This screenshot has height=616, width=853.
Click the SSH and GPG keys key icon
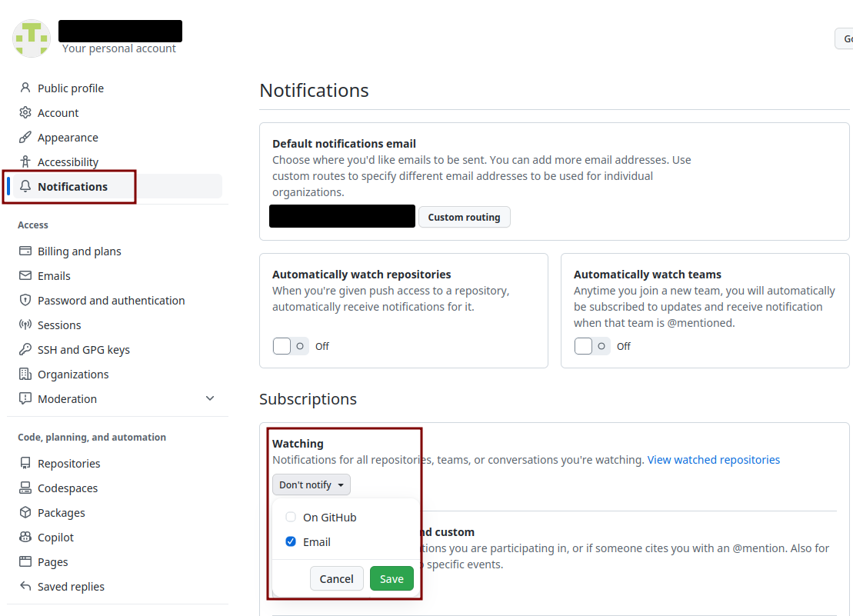click(25, 349)
